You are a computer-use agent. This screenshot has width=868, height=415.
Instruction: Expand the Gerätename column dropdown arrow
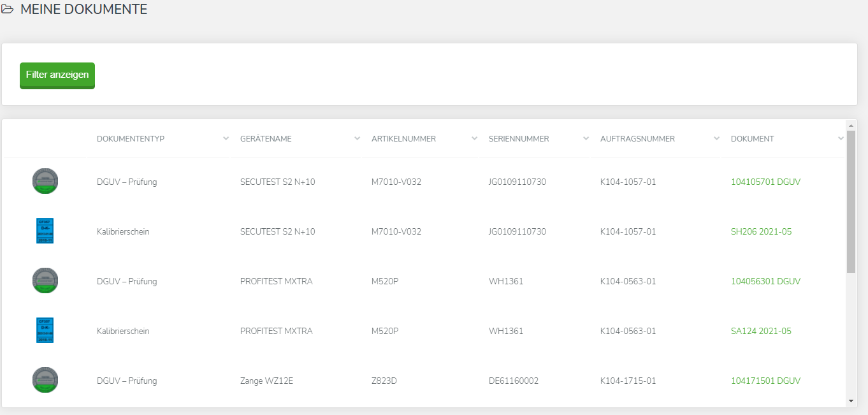click(x=357, y=138)
